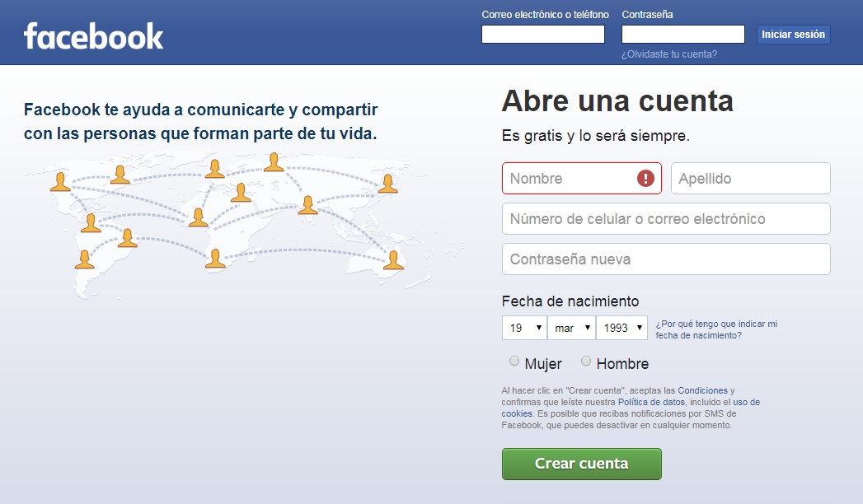Screen dimensions: 863x504
Task: Open the Política de datos link
Action: click(x=651, y=402)
